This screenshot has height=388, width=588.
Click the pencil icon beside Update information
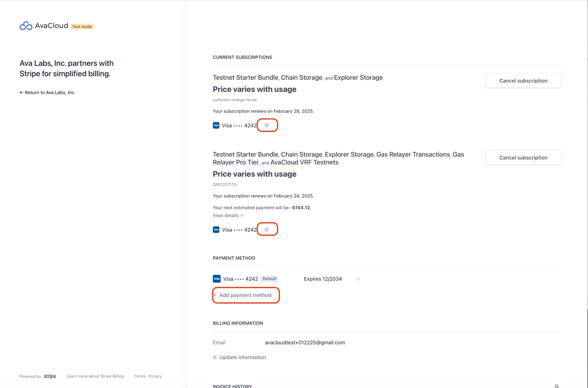215,358
